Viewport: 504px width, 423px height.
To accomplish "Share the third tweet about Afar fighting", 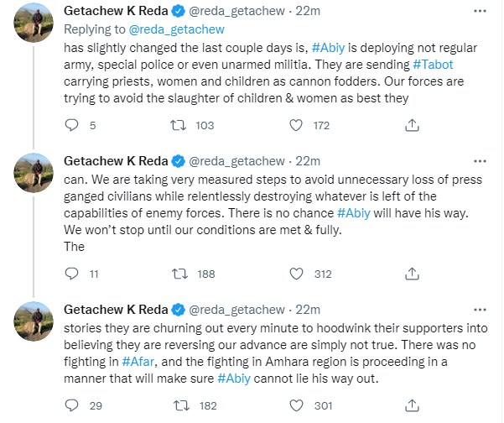I will (412, 405).
